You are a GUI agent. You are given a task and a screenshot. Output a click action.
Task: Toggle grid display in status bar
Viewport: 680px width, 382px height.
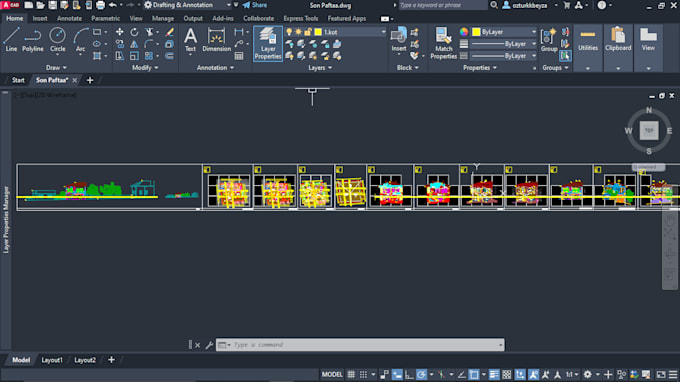click(351, 374)
